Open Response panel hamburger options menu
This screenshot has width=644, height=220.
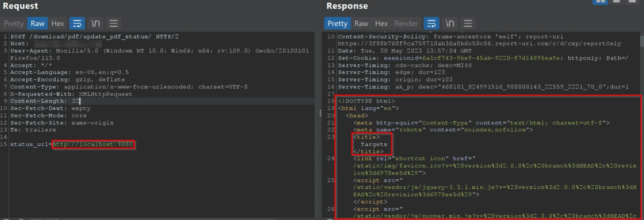[x=467, y=24]
